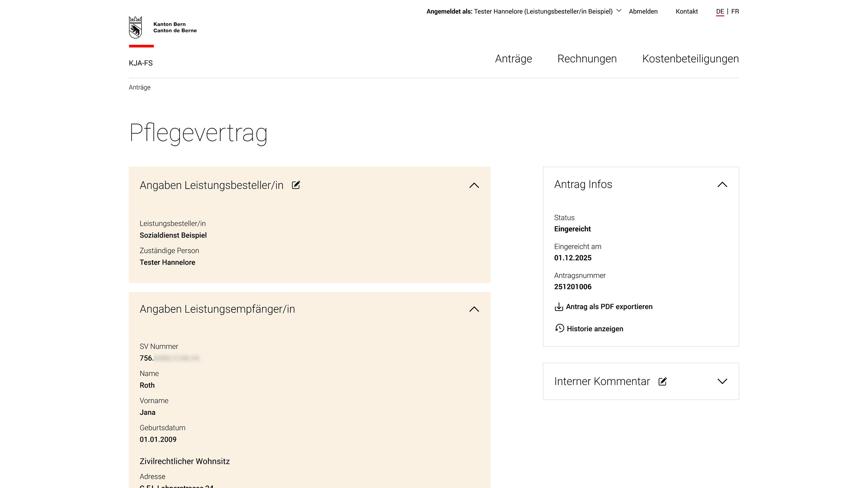Select the DE language option
This screenshot has width=868, height=488.
(x=720, y=12)
